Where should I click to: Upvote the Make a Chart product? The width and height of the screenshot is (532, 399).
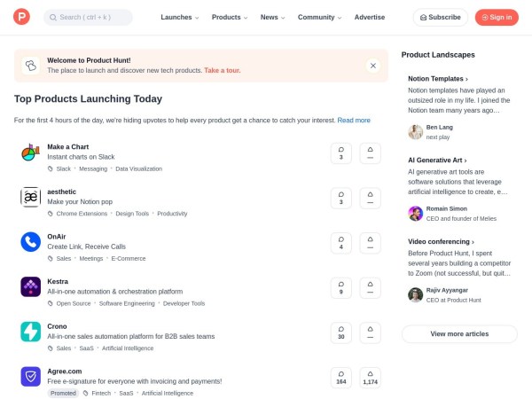(x=370, y=153)
